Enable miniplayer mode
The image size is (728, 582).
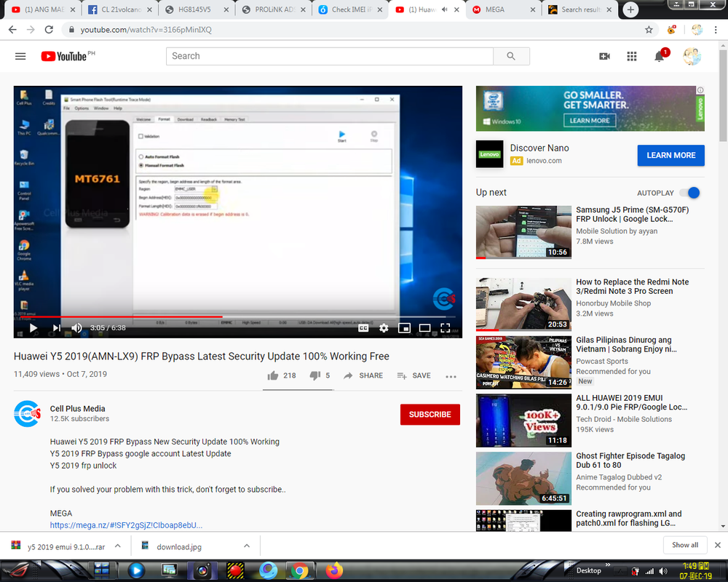pos(404,328)
